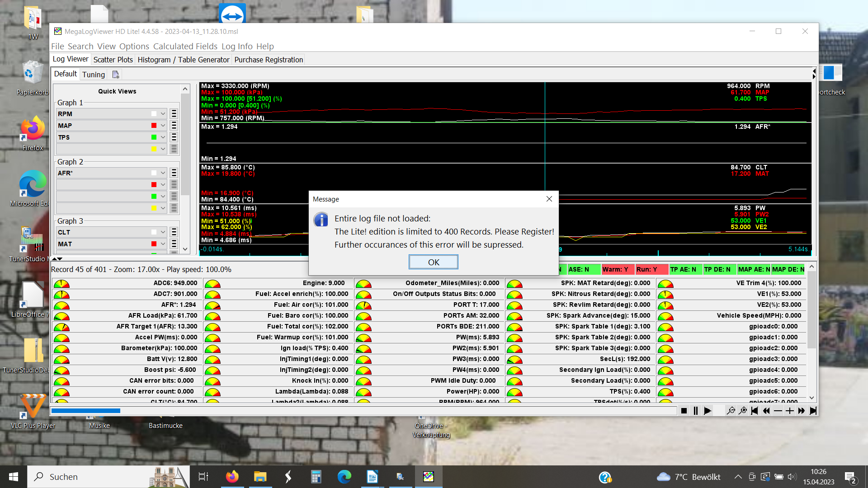Open the Calculated Fields menu

pyautogui.click(x=185, y=47)
